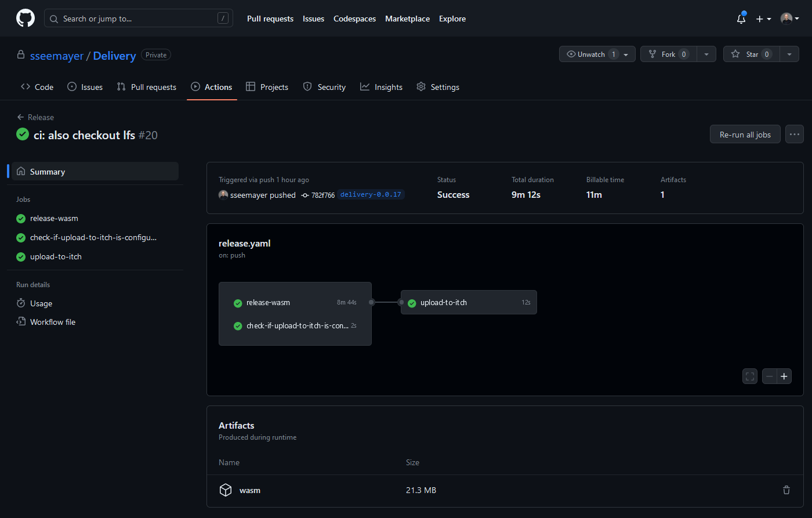Open the three-dot run options menu
812x518 pixels.
click(795, 134)
